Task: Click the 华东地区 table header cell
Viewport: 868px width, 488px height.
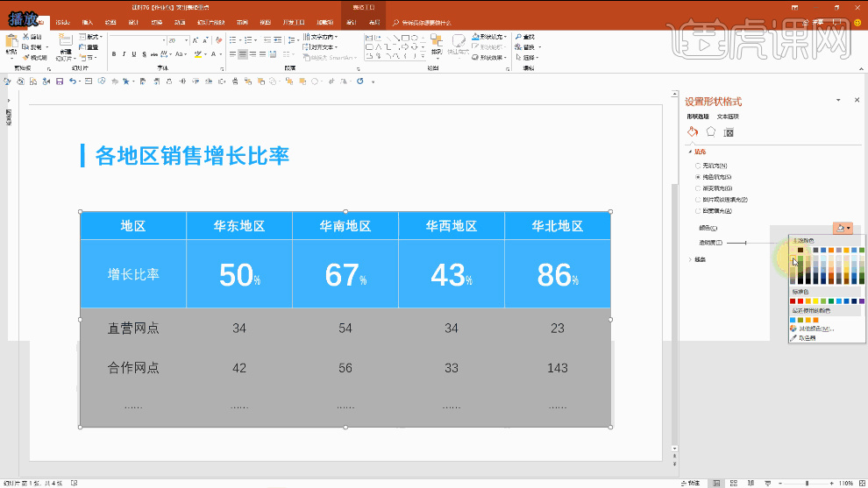Action: click(x=239, y=226)
